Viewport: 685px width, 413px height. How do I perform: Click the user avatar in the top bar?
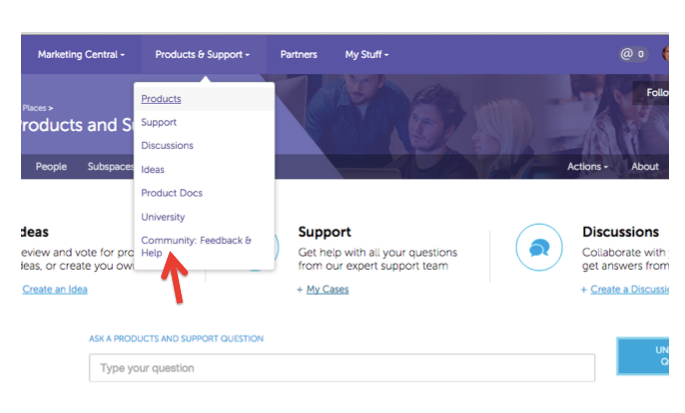pos(665,54)
